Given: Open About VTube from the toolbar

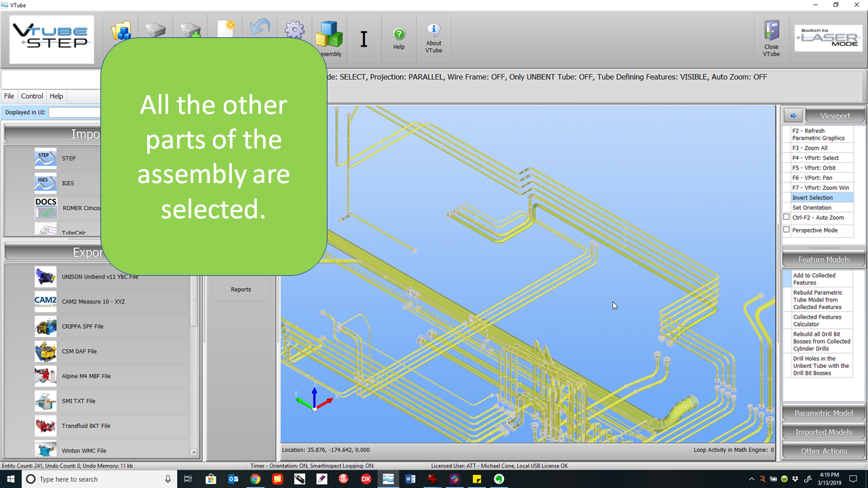Looking at the screenshot, I should pyautogui.click(x=433, y=38).
